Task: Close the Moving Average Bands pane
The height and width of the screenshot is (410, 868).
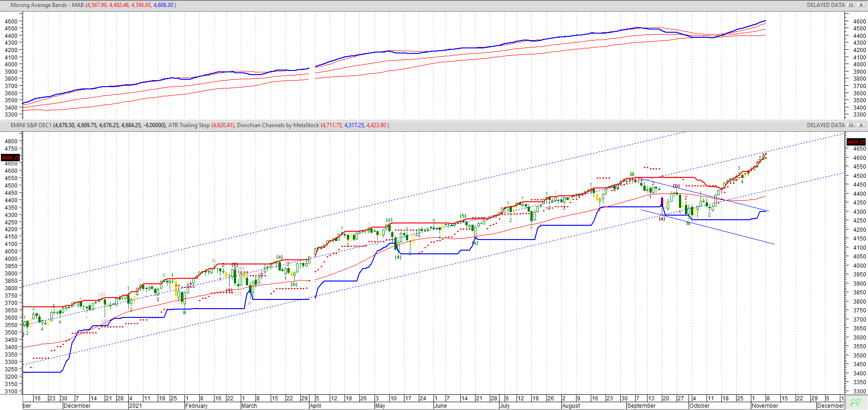Action: (x=861, y=5)
